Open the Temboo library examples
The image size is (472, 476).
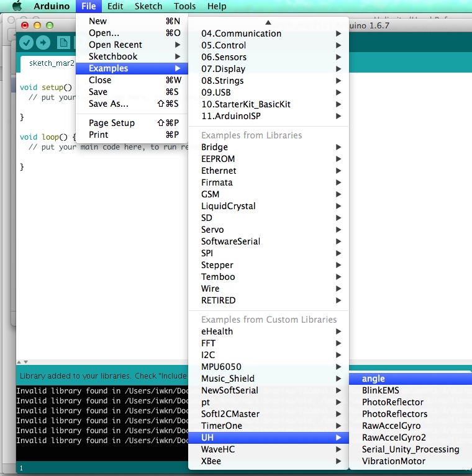tap(268, 277)
